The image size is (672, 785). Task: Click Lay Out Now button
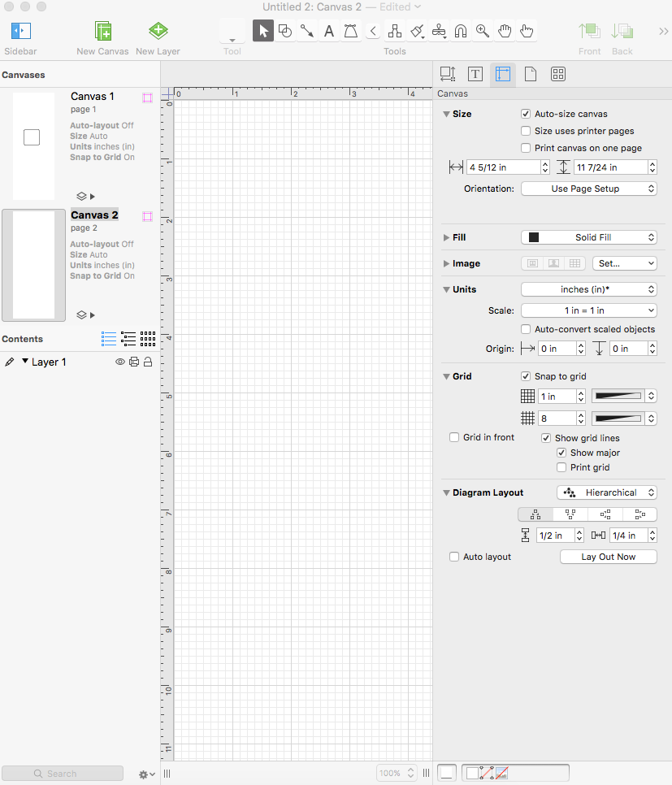[609, 557]
